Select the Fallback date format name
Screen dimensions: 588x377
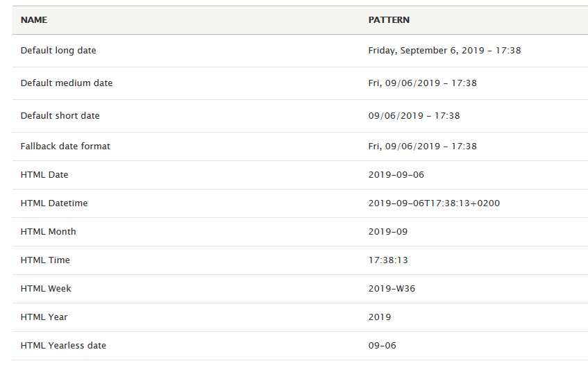click(65, 146)
